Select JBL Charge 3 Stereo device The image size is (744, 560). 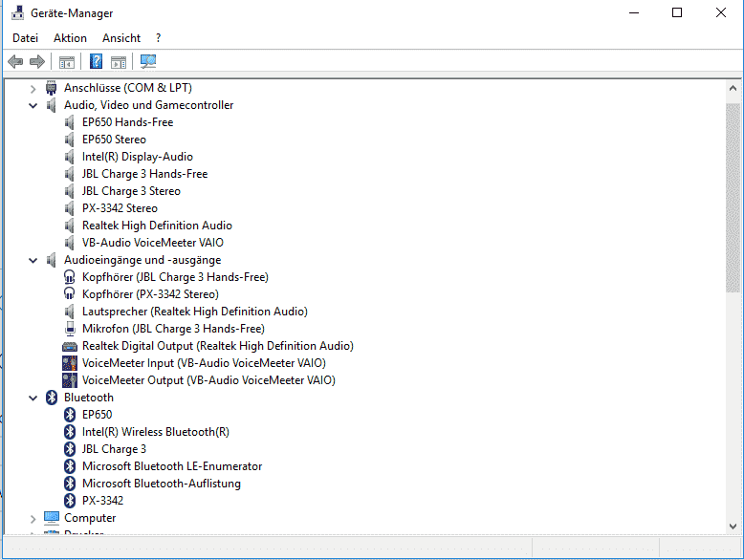[131, 191]
